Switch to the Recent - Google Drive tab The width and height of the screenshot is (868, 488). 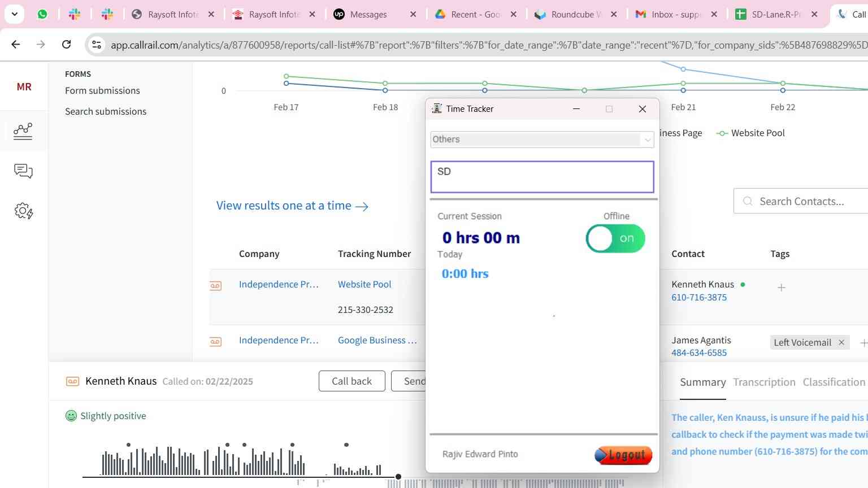(x=475, y=14)
